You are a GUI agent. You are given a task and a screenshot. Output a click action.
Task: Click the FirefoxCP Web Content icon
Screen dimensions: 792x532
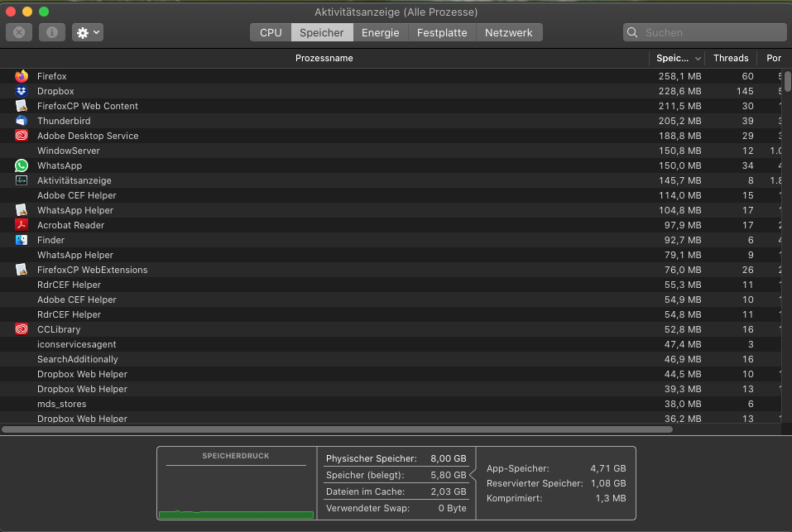(22, 106)
